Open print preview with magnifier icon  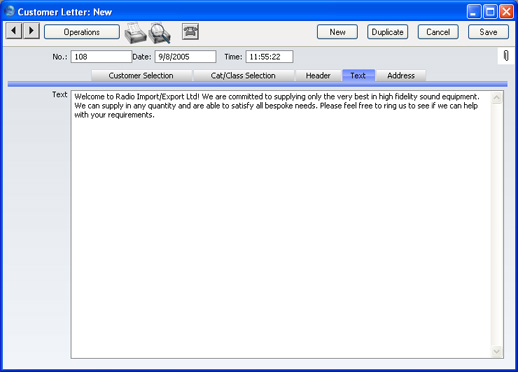coord(160,33)
